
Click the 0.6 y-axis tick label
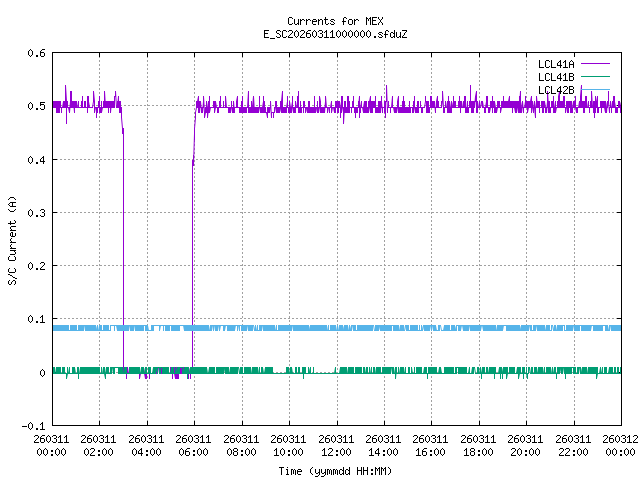(x=36, y=53)
